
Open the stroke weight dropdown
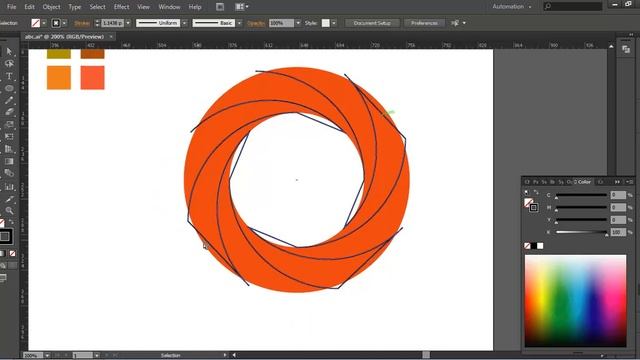point(128,23)
